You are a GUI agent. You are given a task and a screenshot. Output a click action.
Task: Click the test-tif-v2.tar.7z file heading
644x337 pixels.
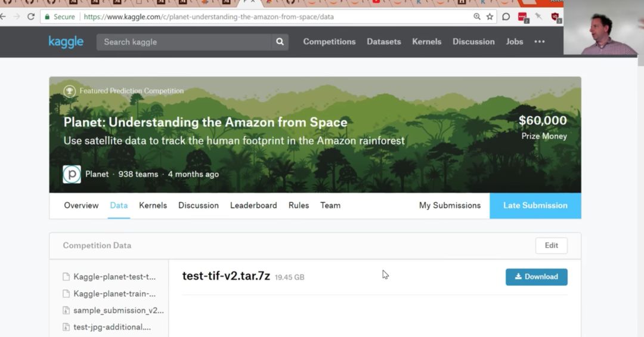227,276
